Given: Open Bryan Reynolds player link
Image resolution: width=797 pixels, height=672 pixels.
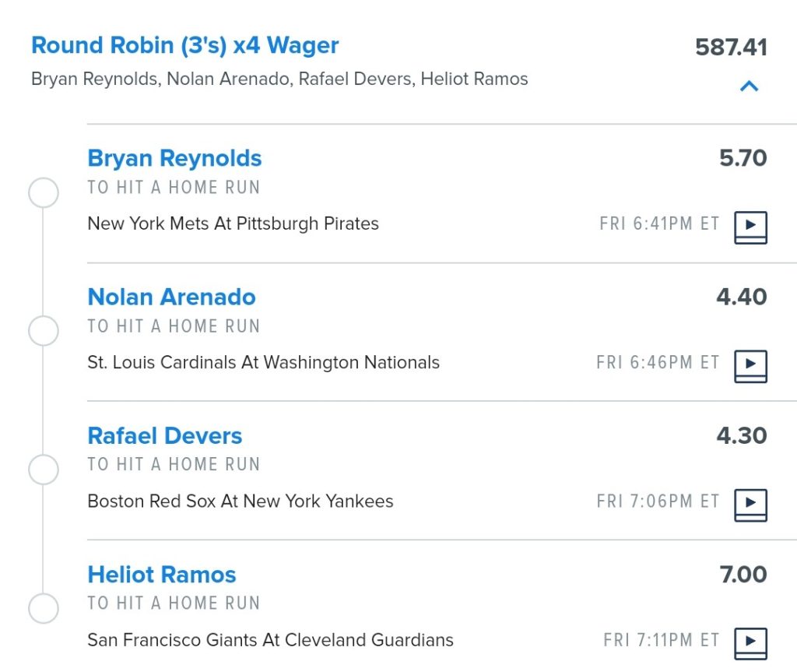Looking at the screenshot, I should point(174,158).
